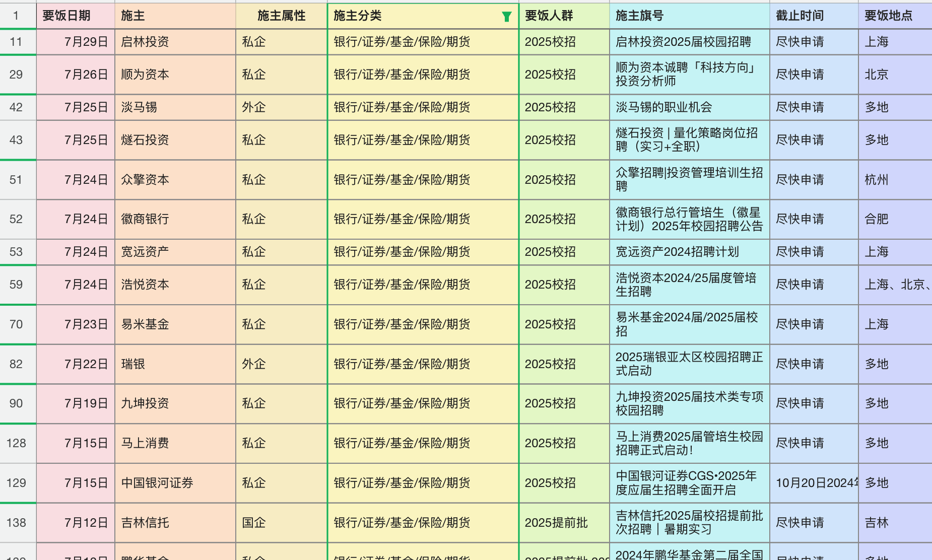Click the 2025提前批 cell
This screenshot has height=560, width=932.
click(563, 523)
